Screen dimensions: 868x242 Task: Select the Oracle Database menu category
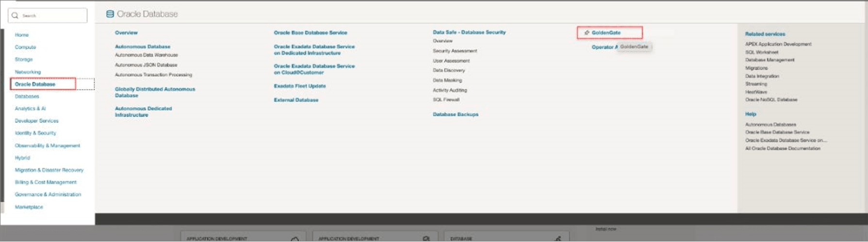pyautogui.click(x=35, y=84)
